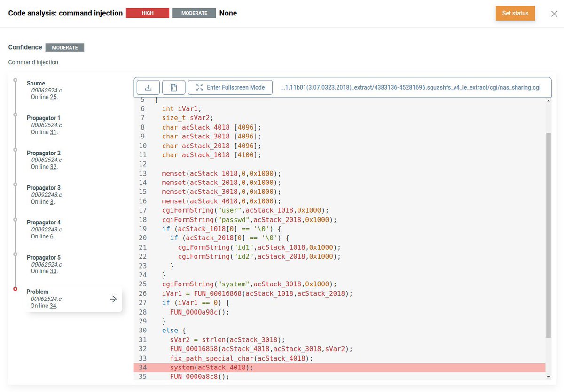564x392 pixels.
Task: Click the highlighted system(acStack_4018) line
Action: [x=340, y=368]
